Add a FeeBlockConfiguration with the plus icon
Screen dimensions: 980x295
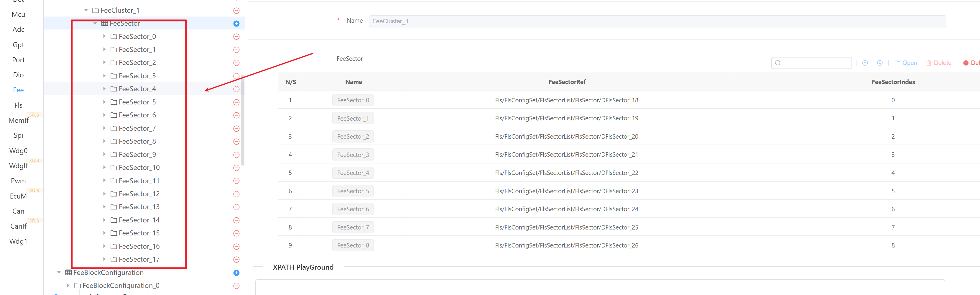(236, 273)
